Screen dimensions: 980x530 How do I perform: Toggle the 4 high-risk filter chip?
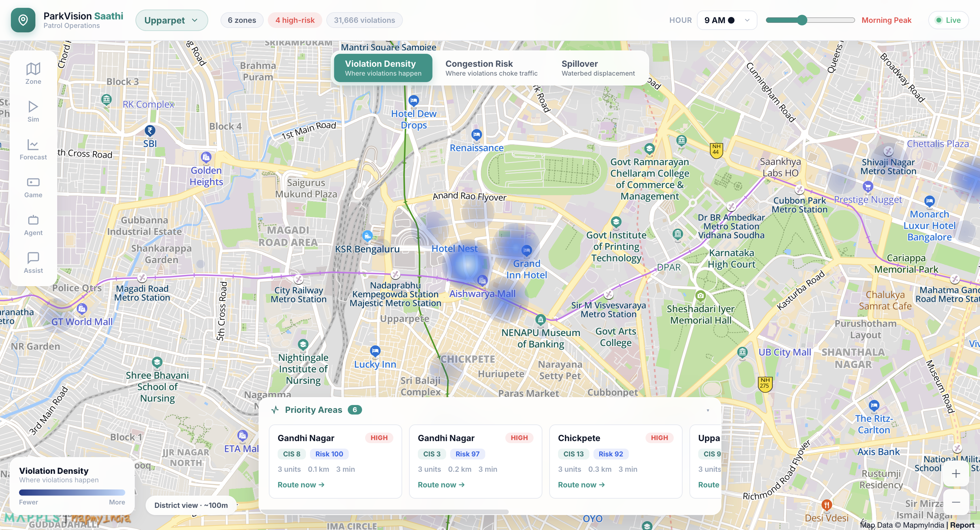tap(295, 20)
